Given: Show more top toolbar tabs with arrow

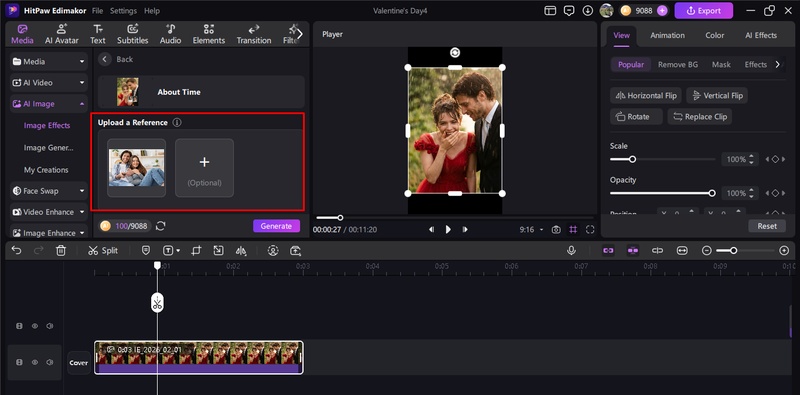Looking at the screenshot, I should point(300,34).
